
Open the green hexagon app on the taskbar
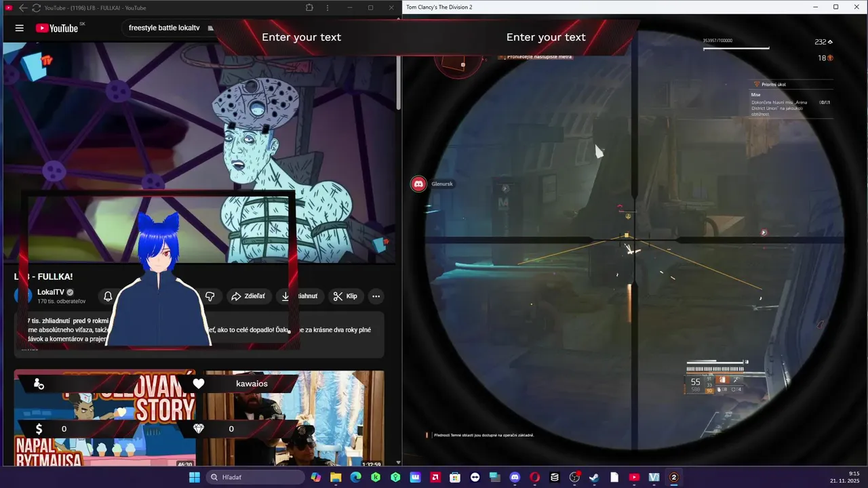[x=395, y=477]
